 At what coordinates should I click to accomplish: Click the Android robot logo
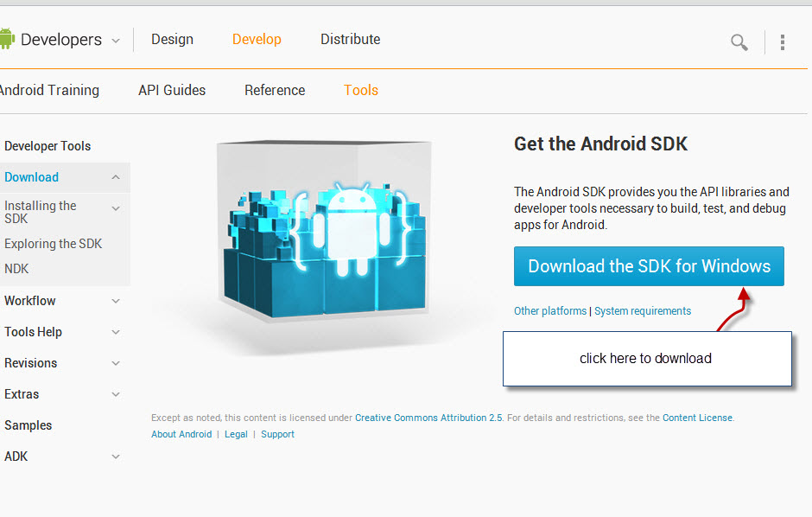point(10,38)
